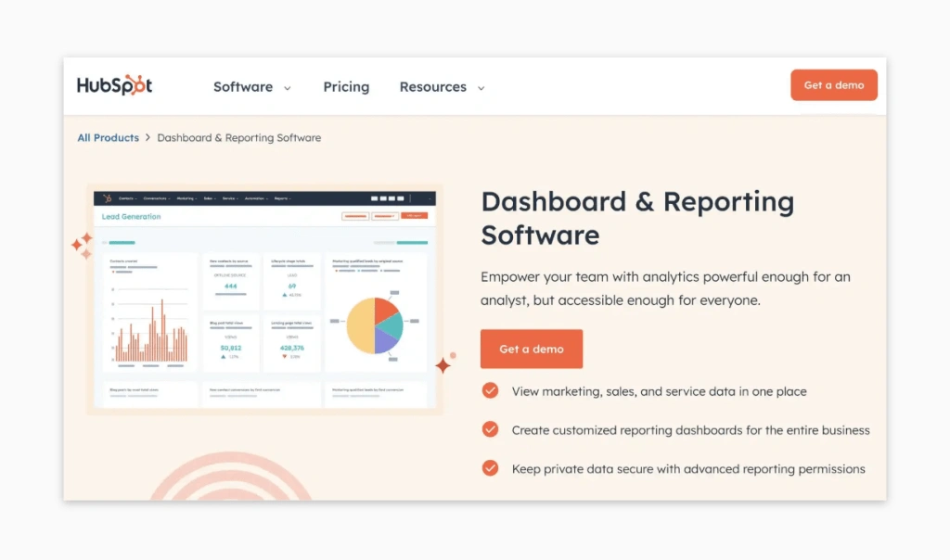Follow the All Products breadcrumb link
The image size is (950, 560).
pos(108,137)
